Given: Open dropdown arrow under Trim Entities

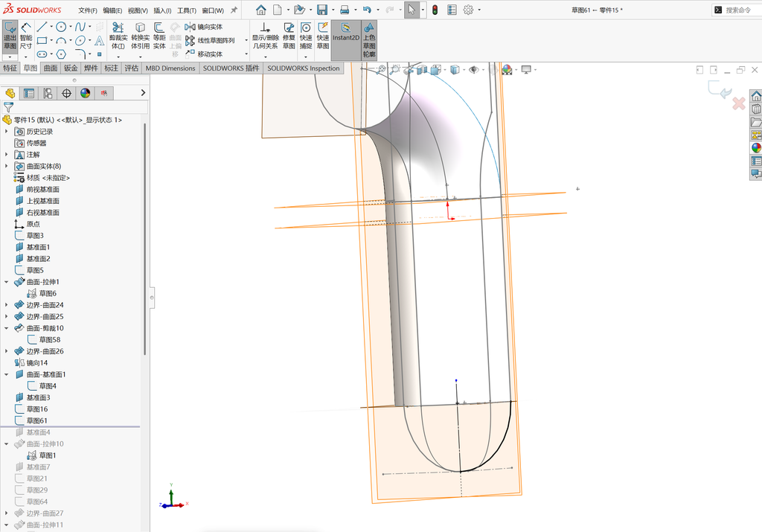Looking at the screenshot, I should coord(118,57).
